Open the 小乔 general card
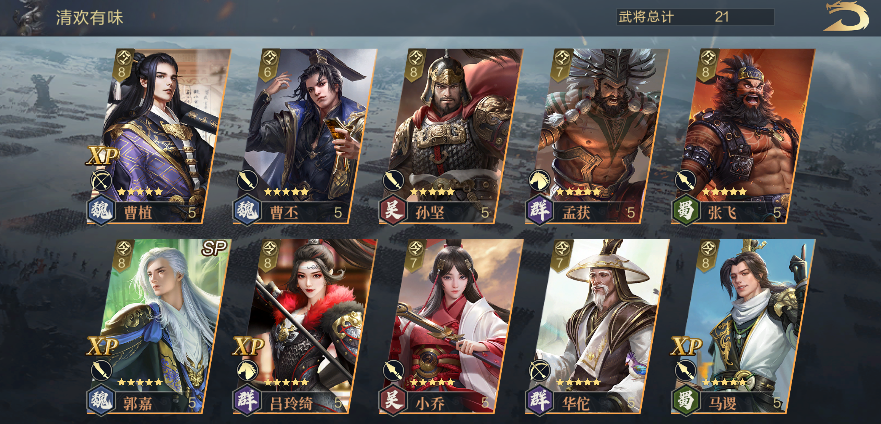This screenshot has height=424, width=881. pos(451,326)
